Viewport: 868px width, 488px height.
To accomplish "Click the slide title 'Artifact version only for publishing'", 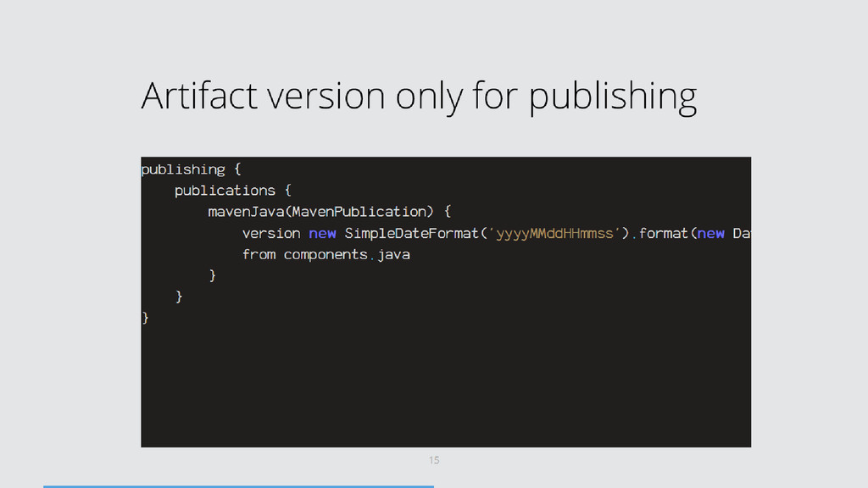I will click(419, 97).
